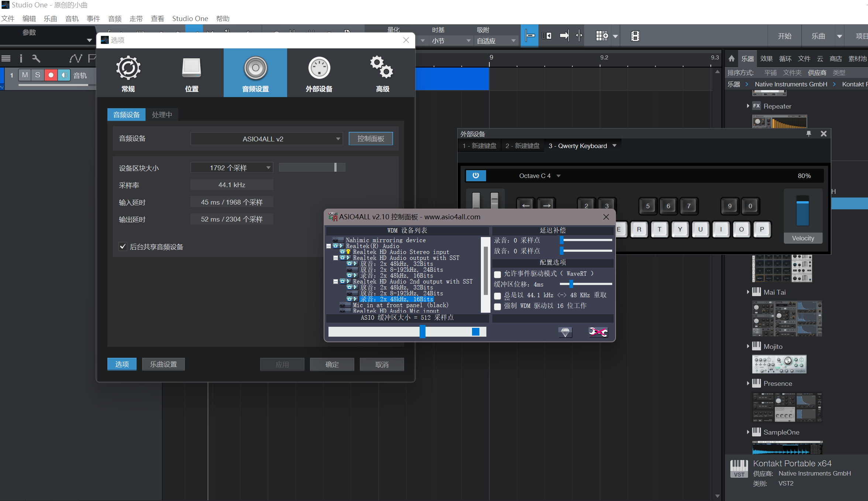The width and height of the screenshot is (868, 501).
Task: Click the 乐曲设置 song setup button
Action: pos(163,364)
